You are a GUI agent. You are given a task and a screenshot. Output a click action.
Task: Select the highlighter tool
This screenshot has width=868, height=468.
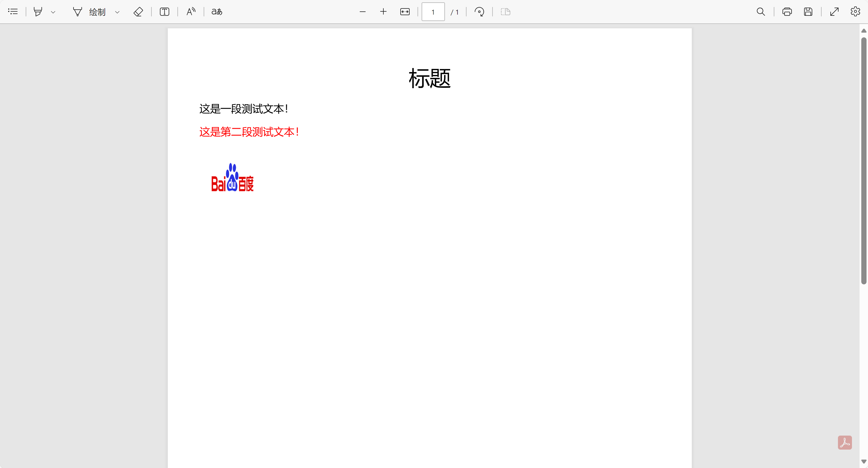pos(38,11)
